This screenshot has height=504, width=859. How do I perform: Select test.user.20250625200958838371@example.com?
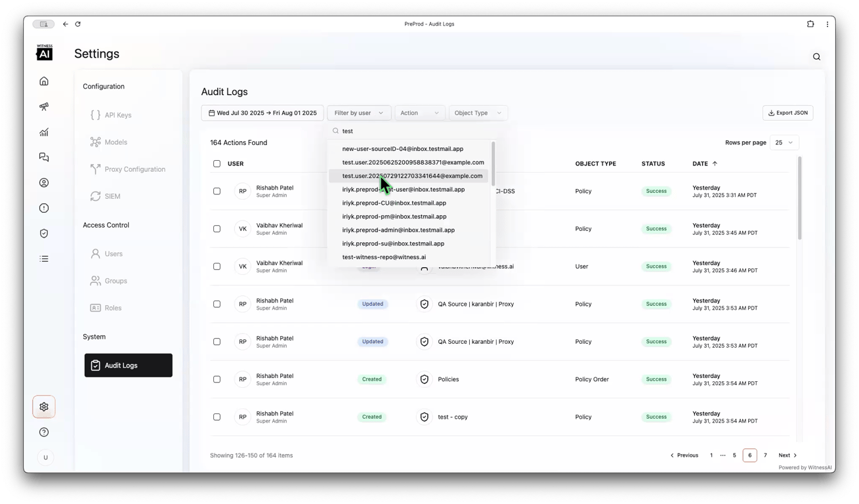pyautogui.click(x=408, y=163)
